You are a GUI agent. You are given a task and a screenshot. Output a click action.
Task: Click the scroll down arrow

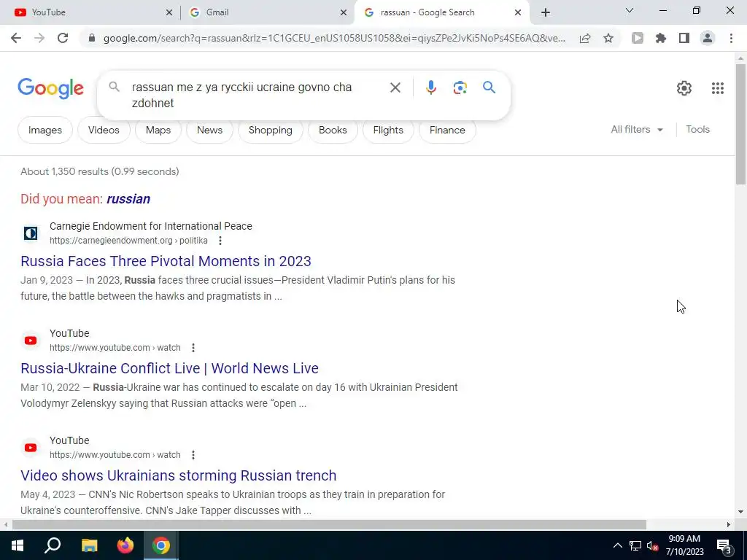click(741, 512)
